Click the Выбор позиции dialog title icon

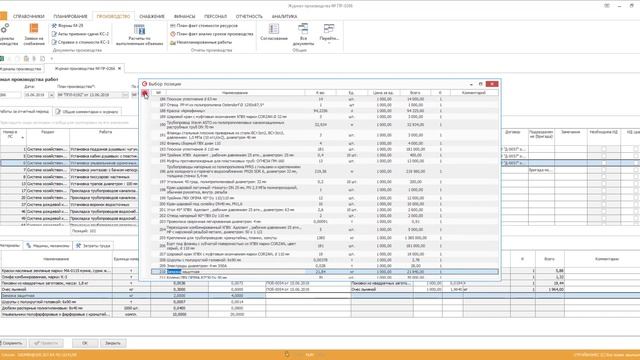coord(144,84)
